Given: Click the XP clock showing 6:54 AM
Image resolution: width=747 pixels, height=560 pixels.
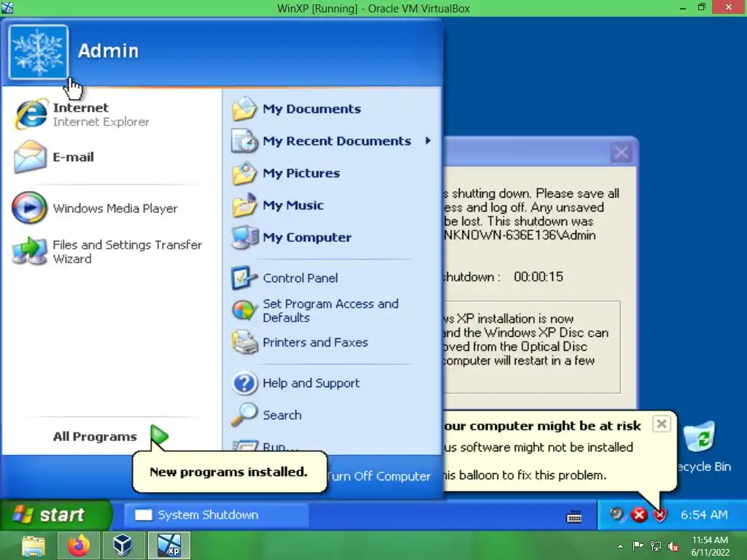Looking at the screenshot, I should pyautogui.click(x=704, y=515).
